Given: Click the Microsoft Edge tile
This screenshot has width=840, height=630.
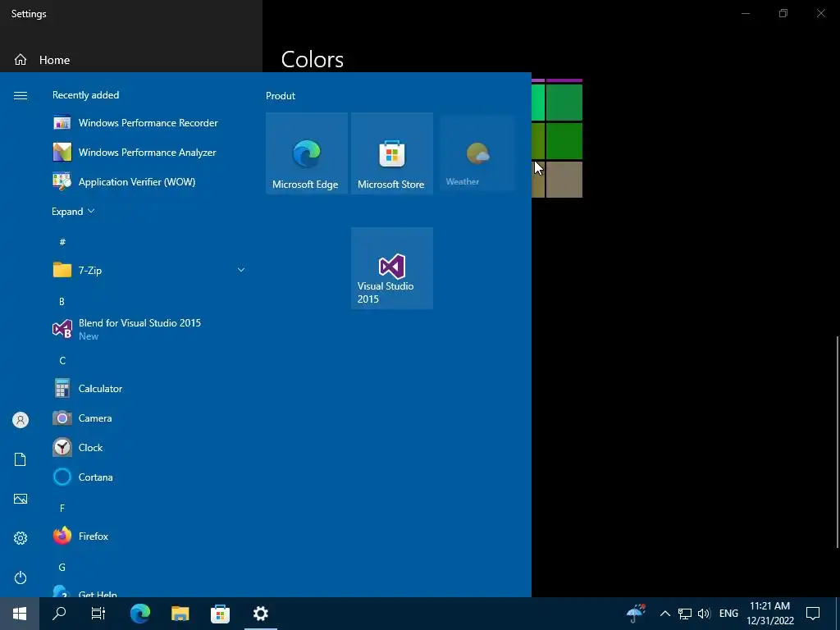Looking at the screenshot, I should point(307,153).
